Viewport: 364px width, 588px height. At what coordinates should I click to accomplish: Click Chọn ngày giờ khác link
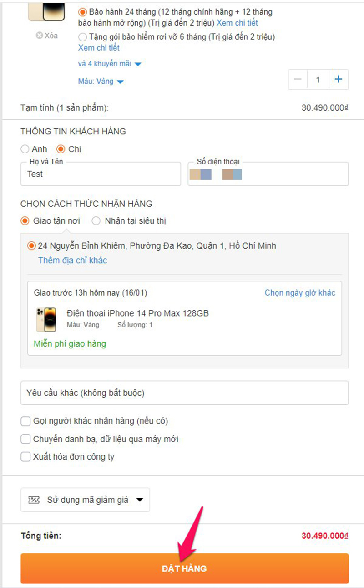[x=300, y=292]
